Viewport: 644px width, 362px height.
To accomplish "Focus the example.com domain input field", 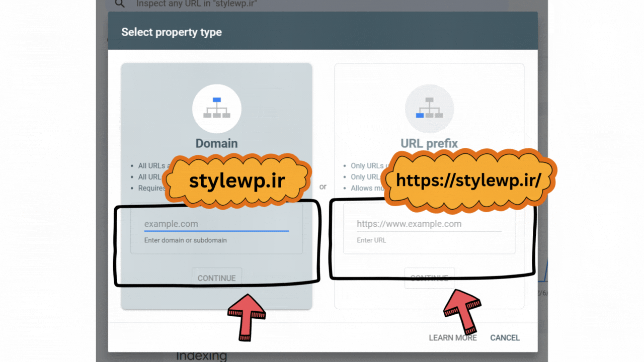I will click(216, 224).
